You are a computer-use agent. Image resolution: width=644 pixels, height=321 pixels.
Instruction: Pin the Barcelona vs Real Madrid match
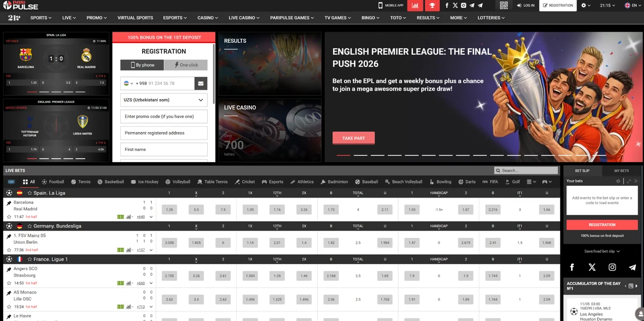(x=9, y=203)
